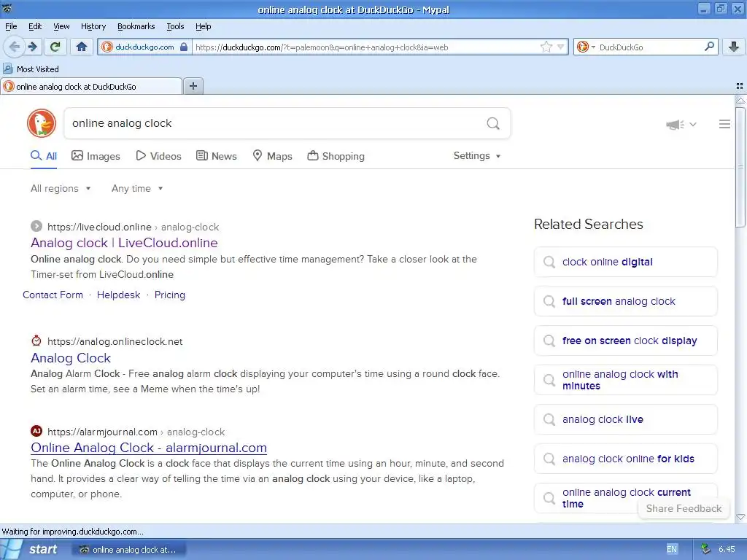Open the History menu

pos(93,26)
